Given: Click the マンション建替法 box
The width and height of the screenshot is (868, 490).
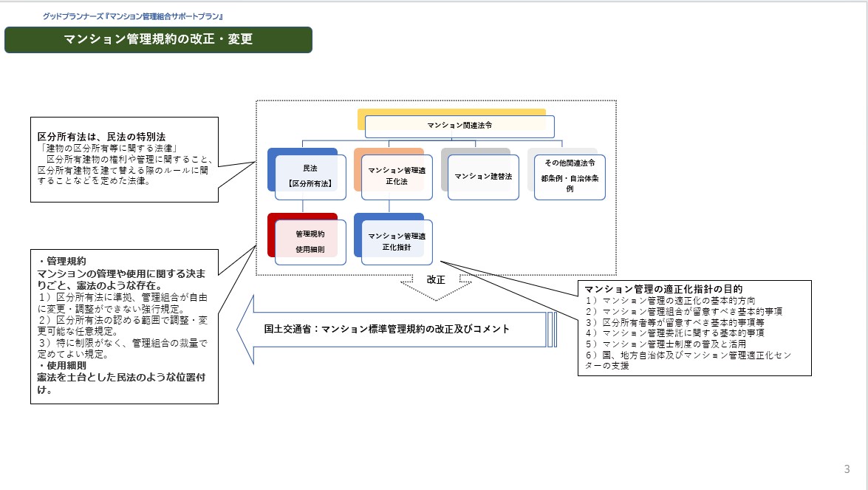Looking at the screenshot, I should [483, 177].
